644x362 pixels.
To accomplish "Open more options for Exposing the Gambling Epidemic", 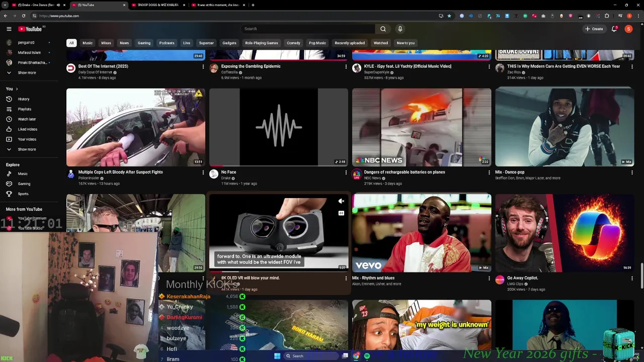I will pyautogui.click(x=346, y=66).
